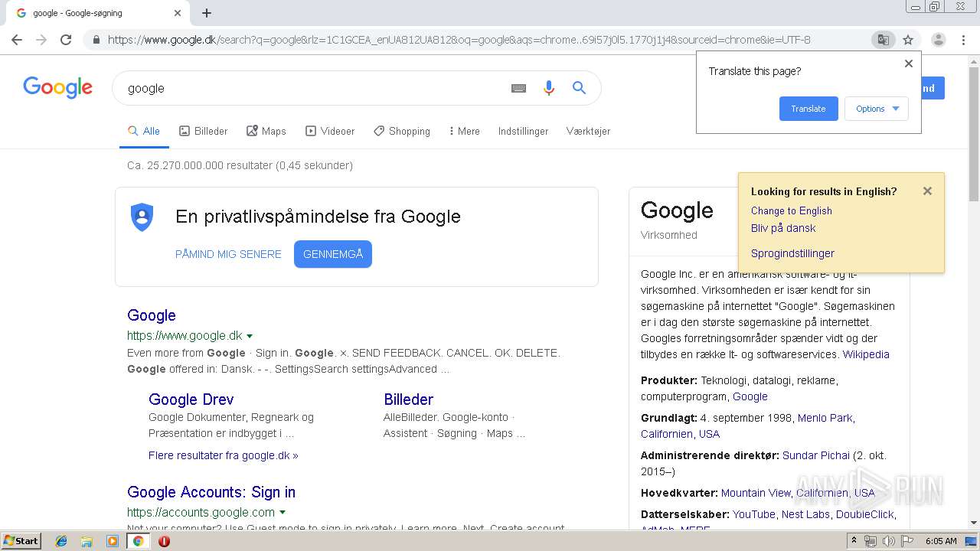
Task: Open Værktøjer tools menu
Action: 588,131
